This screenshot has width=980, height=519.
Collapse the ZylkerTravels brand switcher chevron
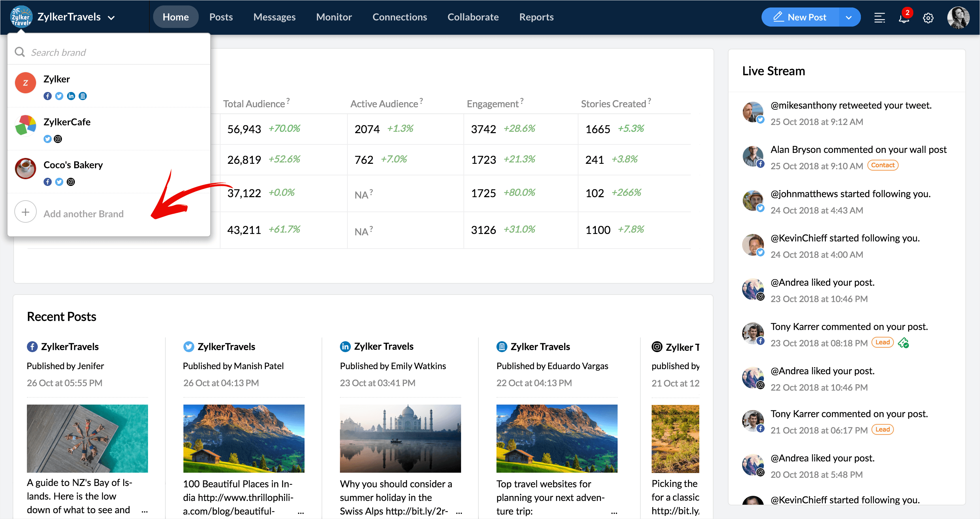111,17
